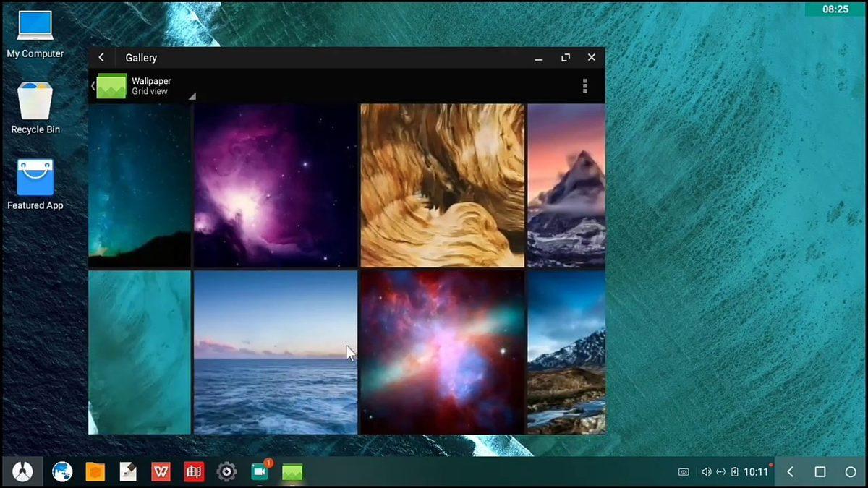Click the Wallpaper album green thumbnail icon
This screenshot has width=868, height=488.
(x=112, y=86)
